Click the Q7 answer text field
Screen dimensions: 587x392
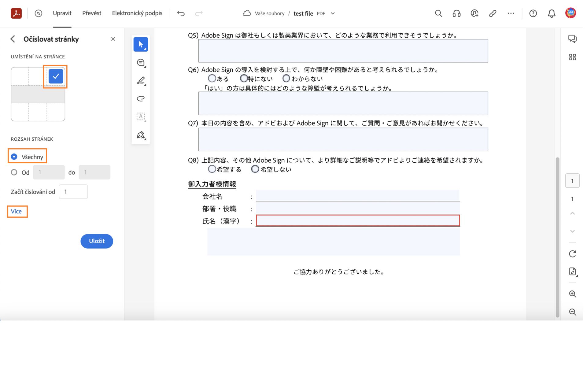click(x=343, y=140)
